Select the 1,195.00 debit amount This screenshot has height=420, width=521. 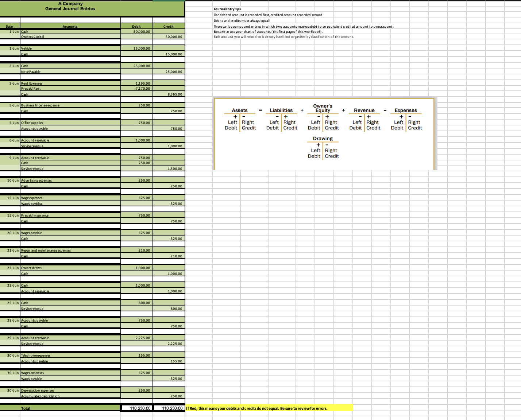(136, 83)
